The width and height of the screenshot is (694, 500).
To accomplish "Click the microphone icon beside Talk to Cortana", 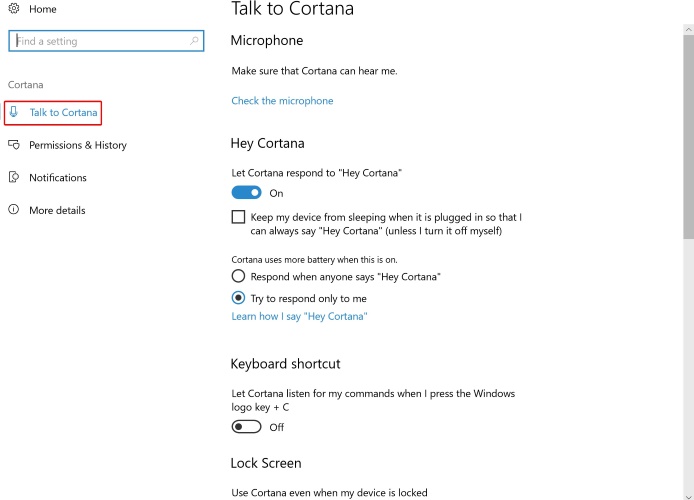I will click(14, 112).
